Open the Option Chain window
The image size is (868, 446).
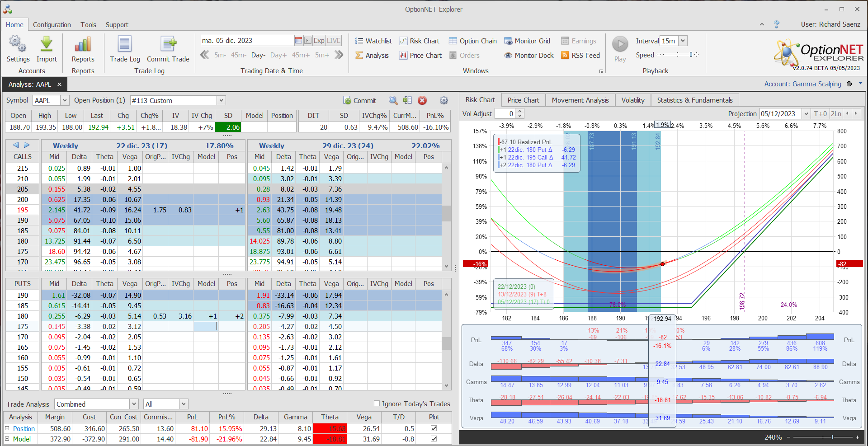tap(473, 41)
